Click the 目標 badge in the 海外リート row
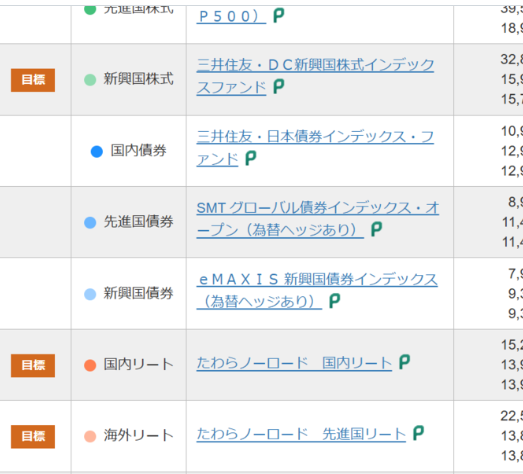The image size is (523, 474). coord(33,437)
